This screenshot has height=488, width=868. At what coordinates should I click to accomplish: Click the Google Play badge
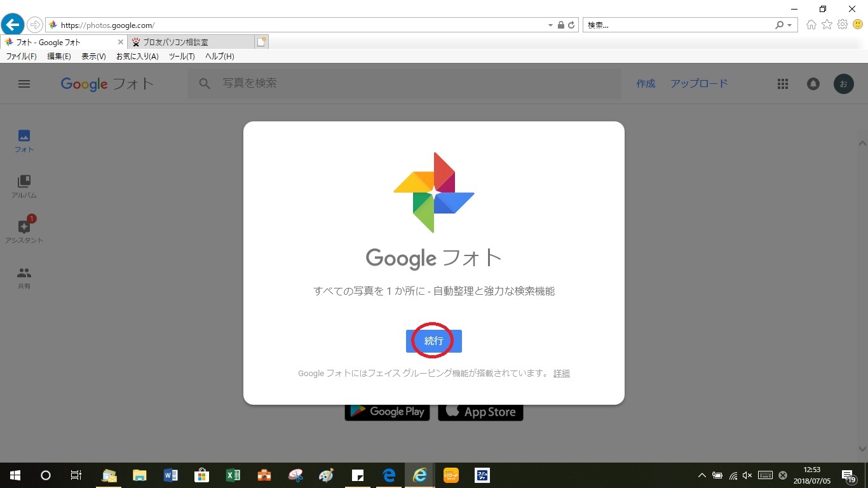[x=387, y=412]
